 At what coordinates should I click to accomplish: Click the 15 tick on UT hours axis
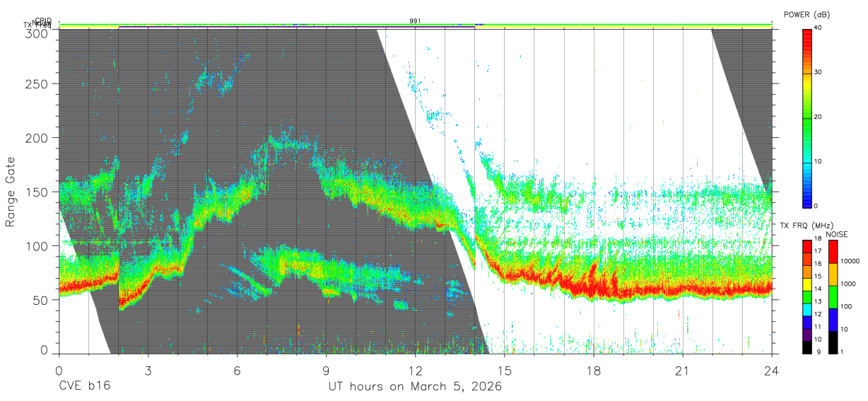coord(505,371)
